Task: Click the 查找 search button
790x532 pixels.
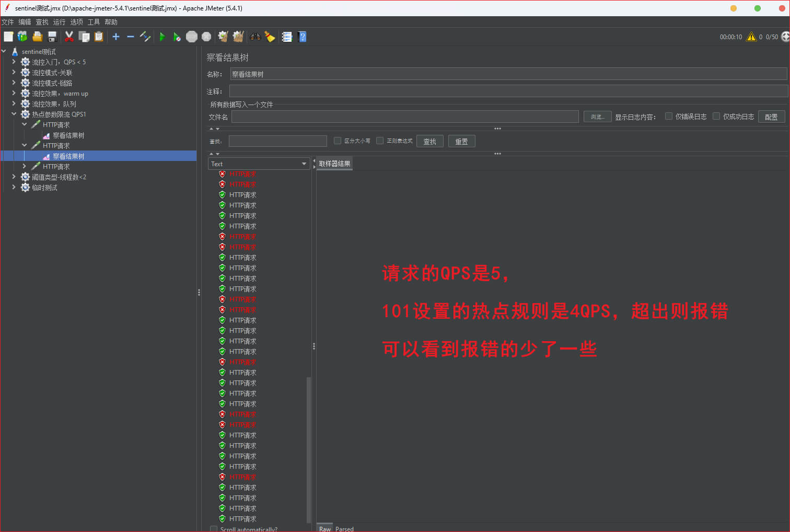Action: (429, 141)
